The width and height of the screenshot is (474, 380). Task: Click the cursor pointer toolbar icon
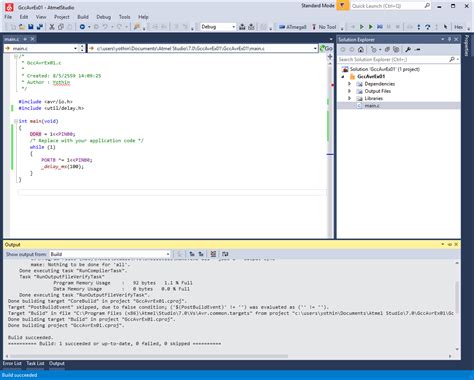coord(445,27)
